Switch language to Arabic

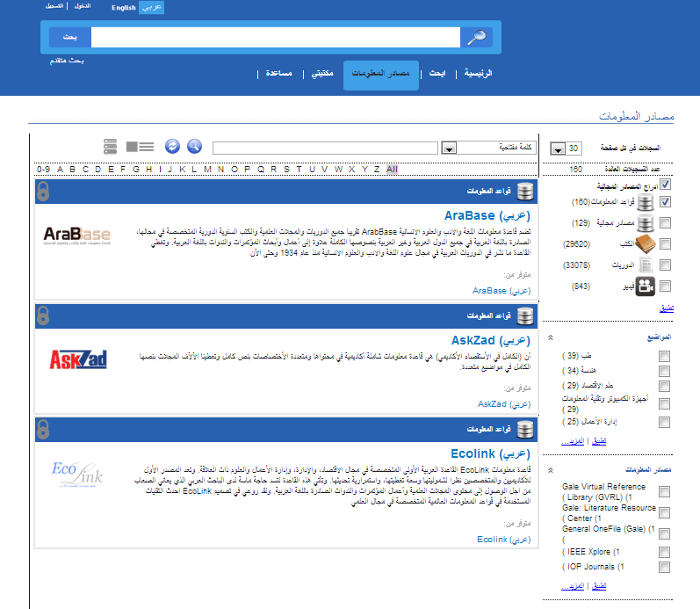pyautogui.click(x=152, y=8)
